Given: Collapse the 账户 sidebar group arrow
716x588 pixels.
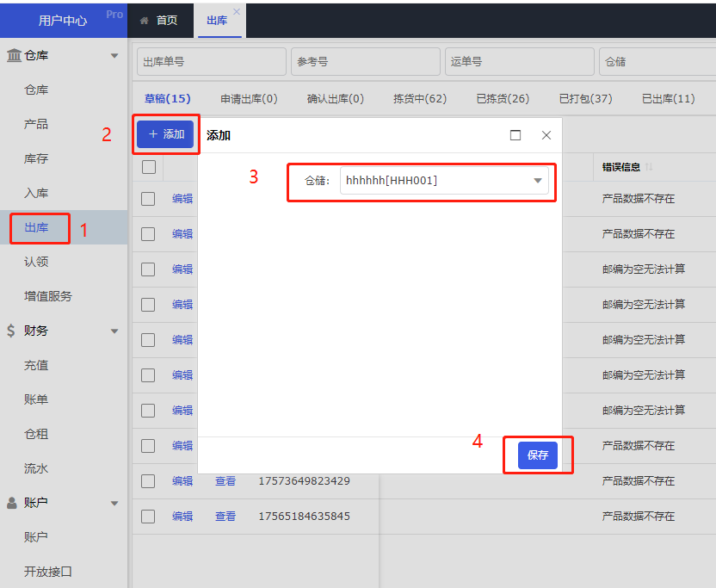Looking at the screenshot, I should pyautogui.click(x=114, y=504).
